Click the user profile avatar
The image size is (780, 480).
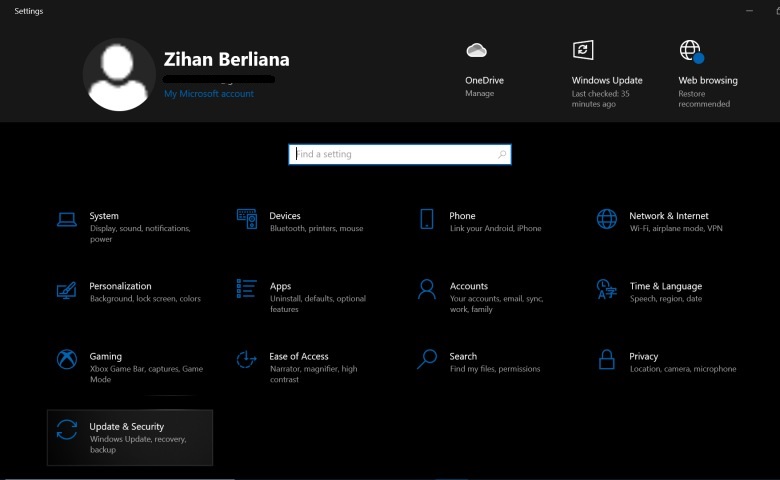click(119, 75)
